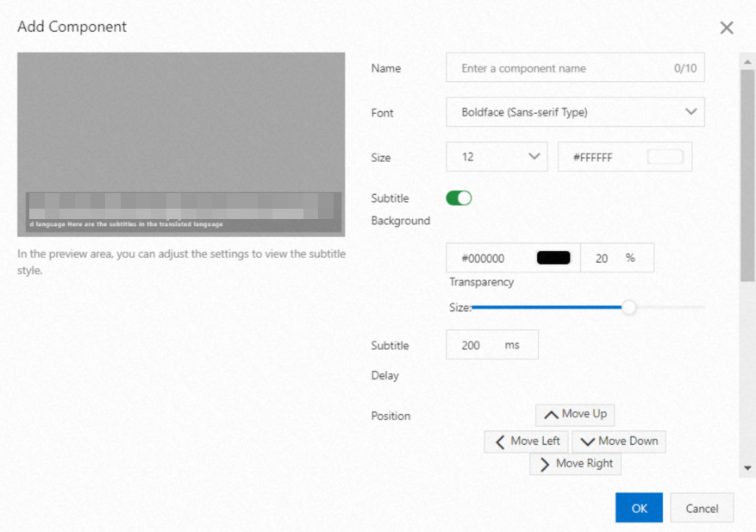This screenshot has width=756, height=532.
Task: Open the Font dropdown list
Action: (x=575, y=112)
